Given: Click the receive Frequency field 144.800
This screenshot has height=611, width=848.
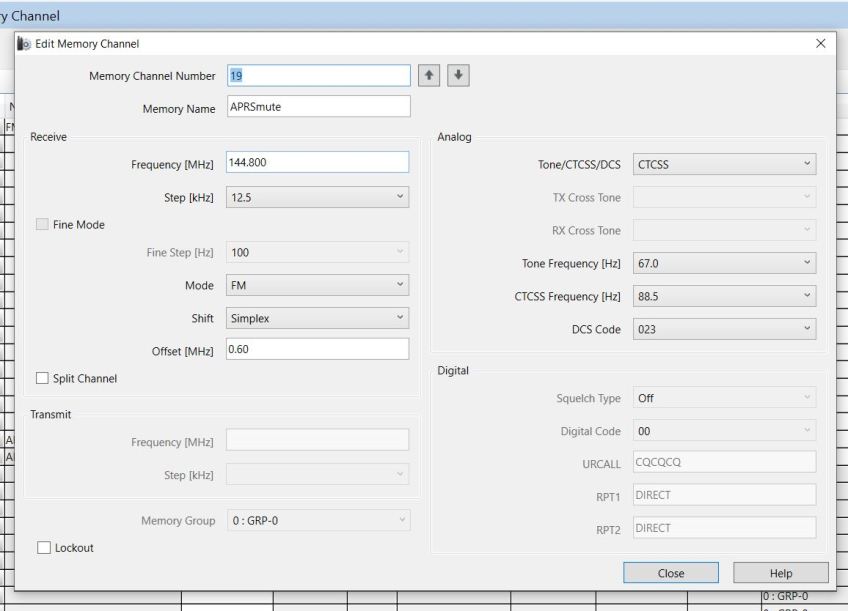Looking at the screenshot, I should [318, 163].
